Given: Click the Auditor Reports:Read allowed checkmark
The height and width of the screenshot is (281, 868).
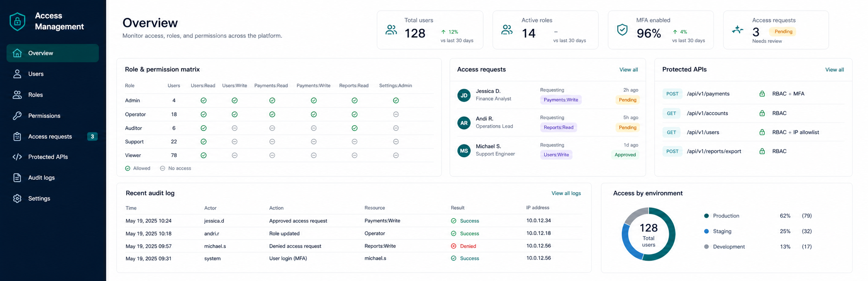Looking at the screenshot, I should click(x=354, y=128).
